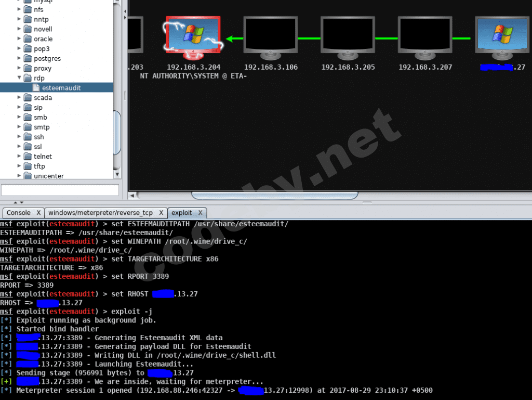Close the exploit tab

(x=200, y=213)
